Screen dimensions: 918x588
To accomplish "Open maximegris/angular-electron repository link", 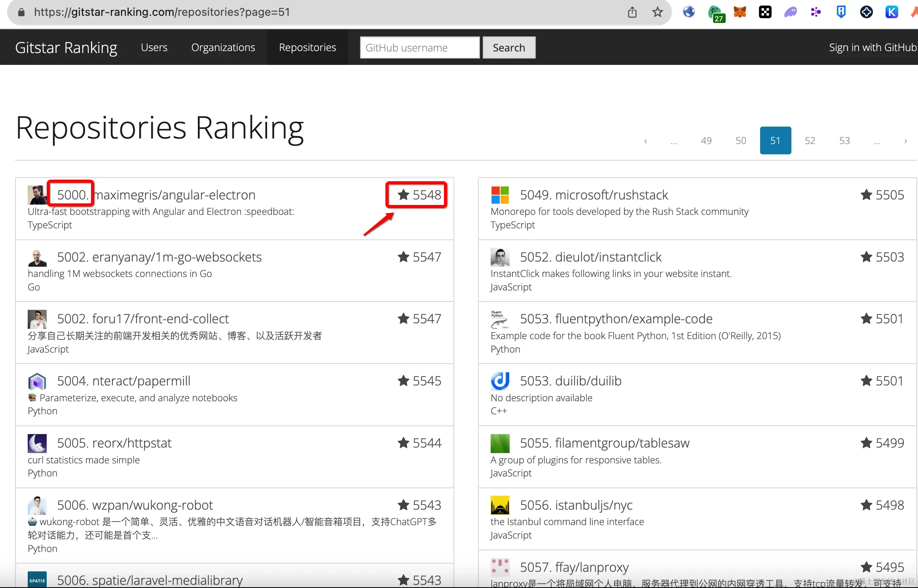I will 175,195.
